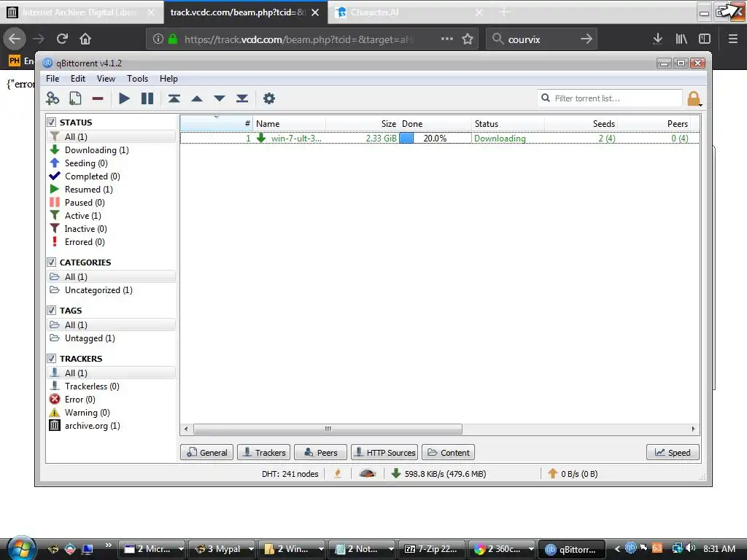The image size is (747, 560).
Task: Move torrent to bottom of queue
Action: click(242, 98)
